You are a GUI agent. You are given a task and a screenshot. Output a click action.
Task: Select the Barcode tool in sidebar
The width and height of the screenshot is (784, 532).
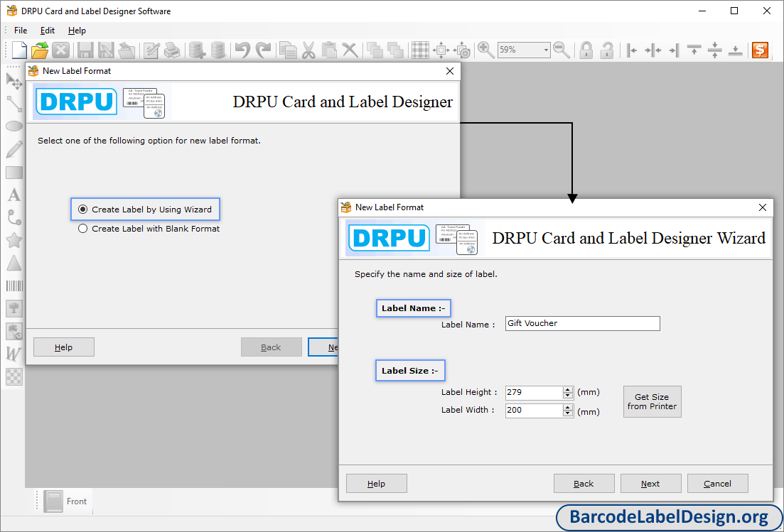pos(14,286)
